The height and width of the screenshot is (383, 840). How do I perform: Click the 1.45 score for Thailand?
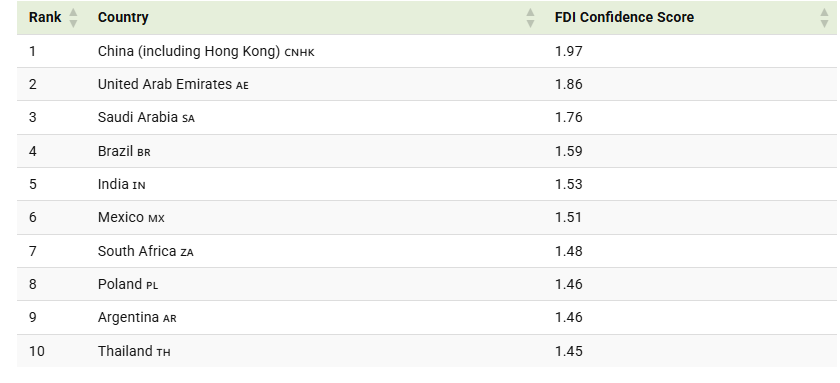(568, 351)
